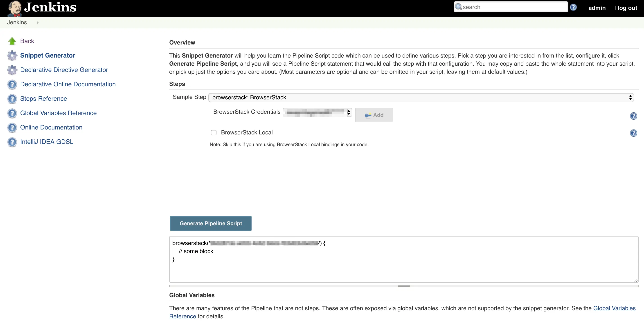Click the search input field
This screenshot has height=330, width=644.
point(513,7)
